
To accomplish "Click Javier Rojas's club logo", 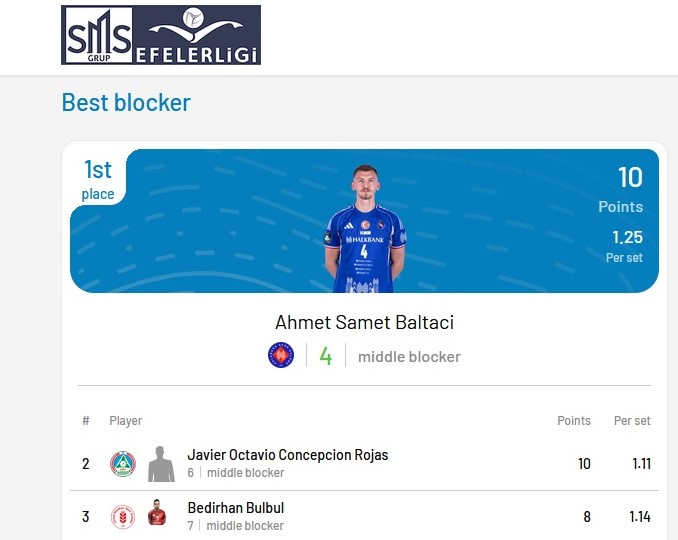I will [x=123, y=463].
